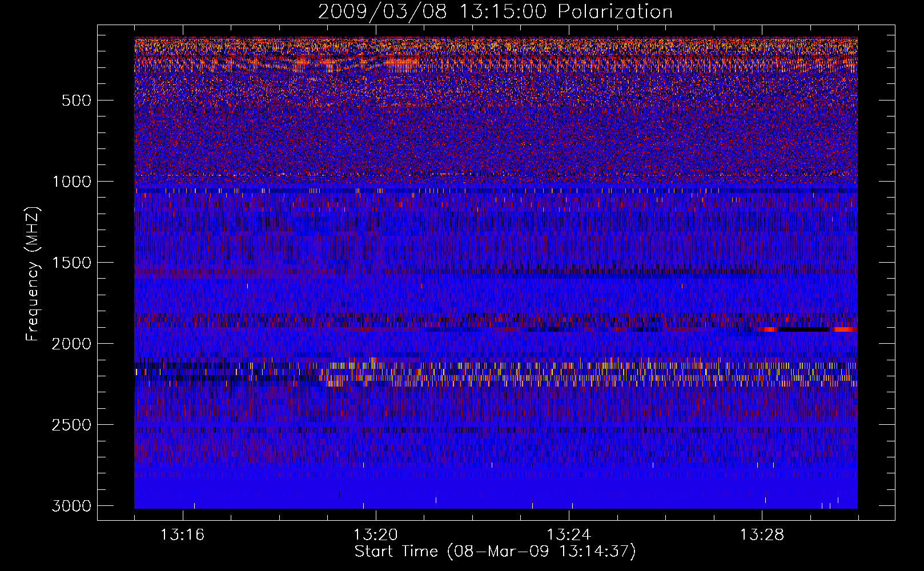Select the 1000 frequency tick label

point(71,182)
